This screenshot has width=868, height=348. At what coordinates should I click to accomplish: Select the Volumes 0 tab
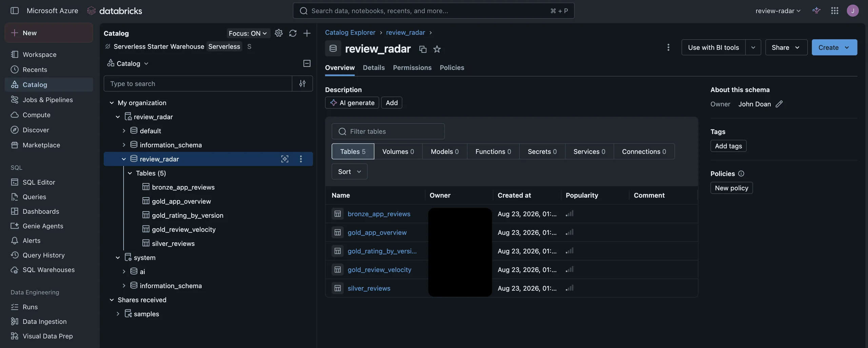pos(398,151)
